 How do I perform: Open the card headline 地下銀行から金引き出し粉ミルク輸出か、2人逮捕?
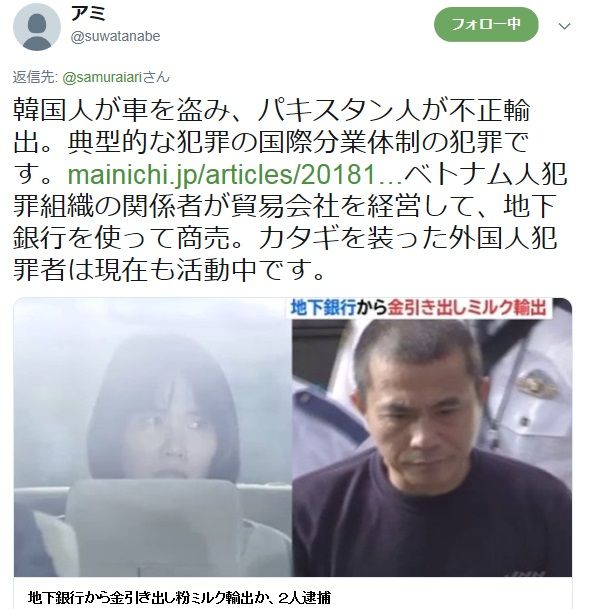[179, 597]
